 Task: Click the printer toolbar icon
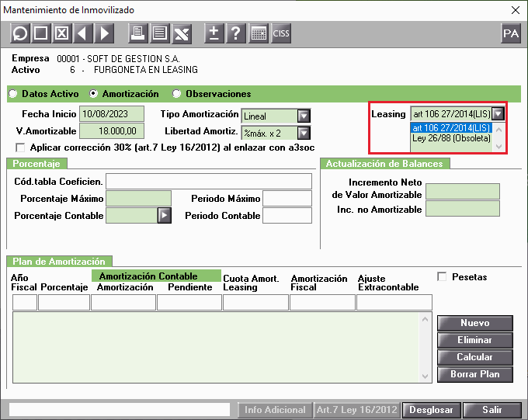[x=137, y=33]
